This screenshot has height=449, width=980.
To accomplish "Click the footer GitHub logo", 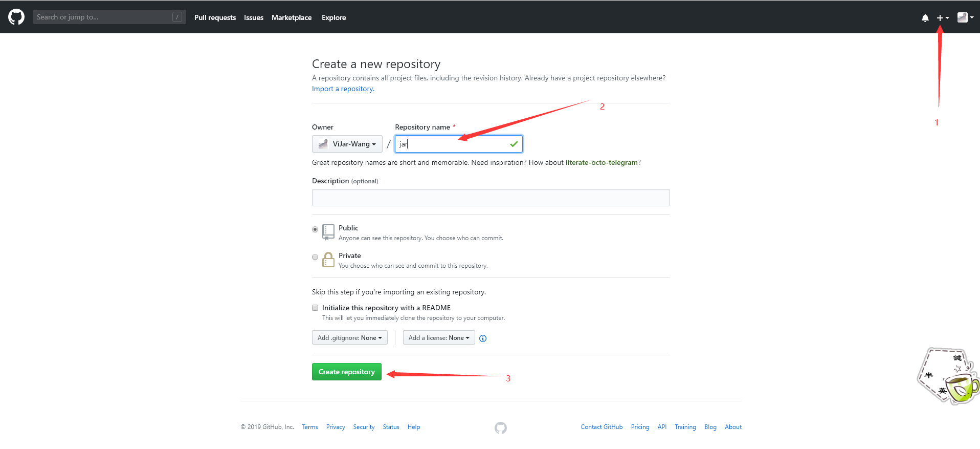I will 501,427.
